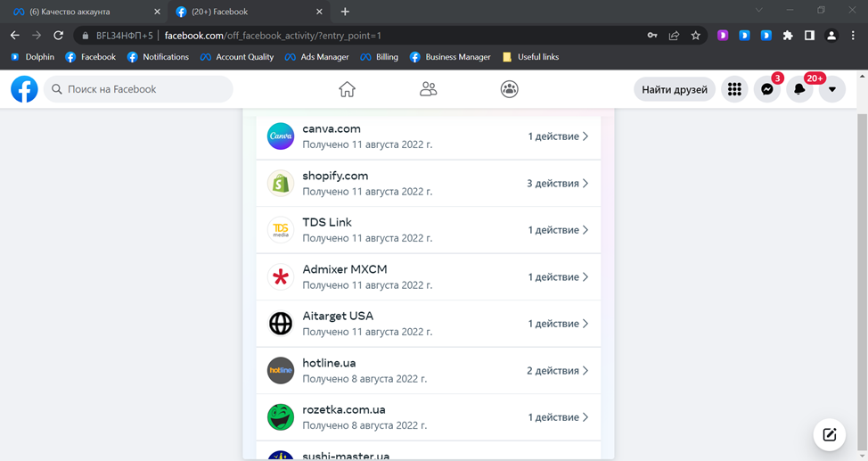Reload the page with the refresh icon
Screen dimensions: 868x461
(x=58, y=36)
